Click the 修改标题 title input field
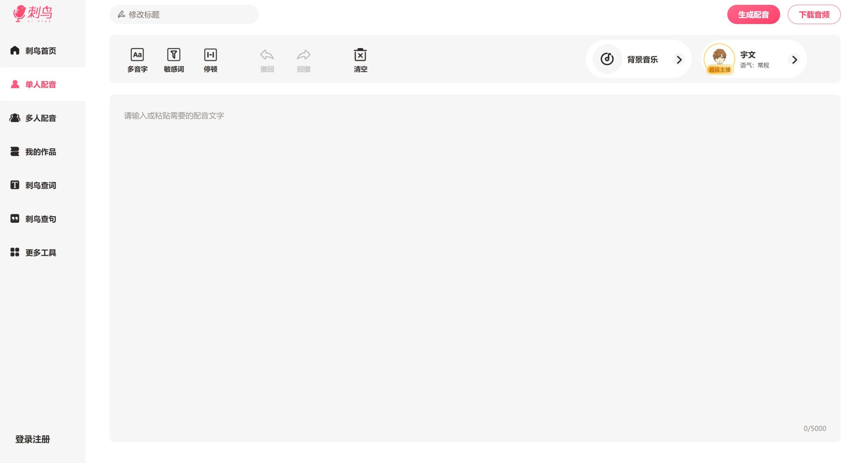Image resolution: width=868 pixels, height=463 pixels. pyautogui.click(x=184, y=15)
